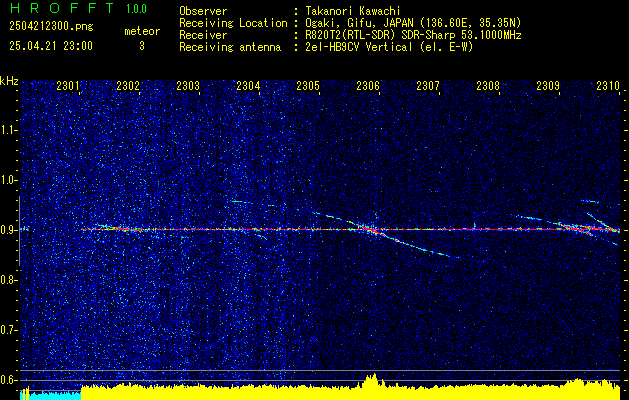This screenshot has height=400, width=629.
Task: Select the version number 1.0.0
Action: 136,9
